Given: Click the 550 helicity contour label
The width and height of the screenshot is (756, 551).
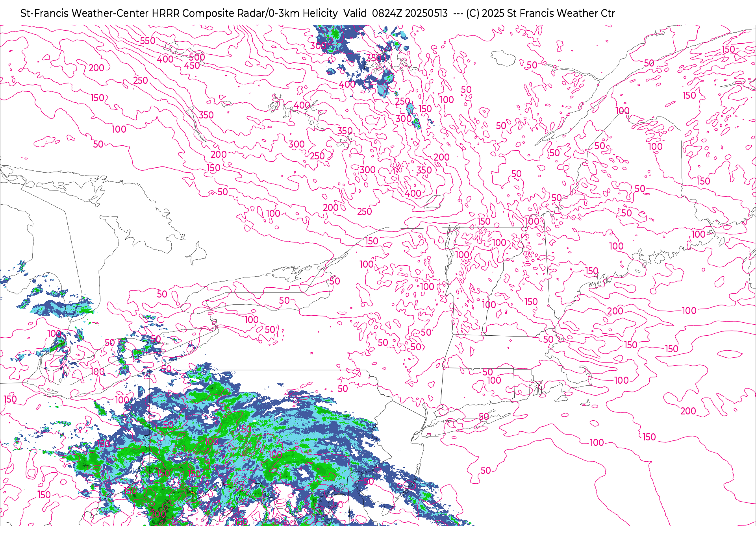Looking at the screenshot, I should (148, 41).
